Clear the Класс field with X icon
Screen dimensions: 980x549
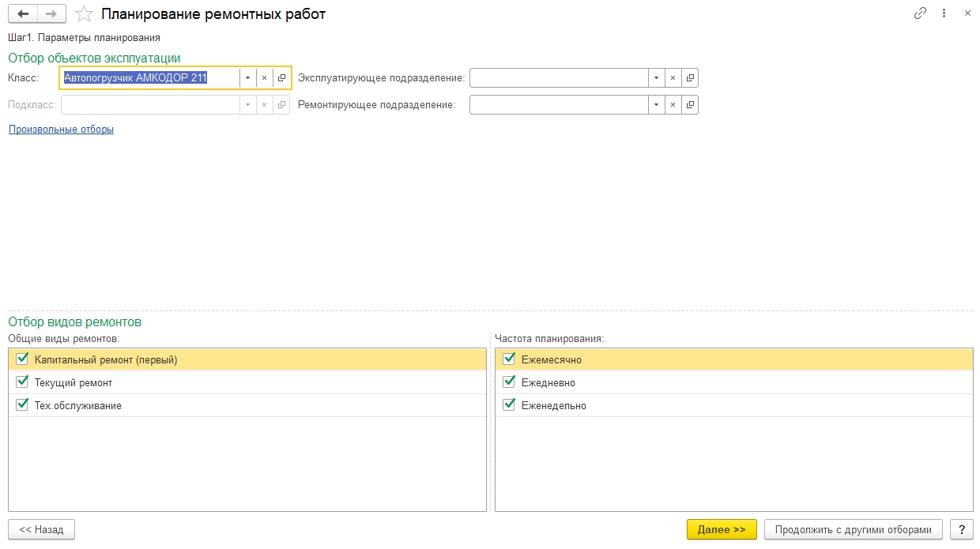[265, 78]
